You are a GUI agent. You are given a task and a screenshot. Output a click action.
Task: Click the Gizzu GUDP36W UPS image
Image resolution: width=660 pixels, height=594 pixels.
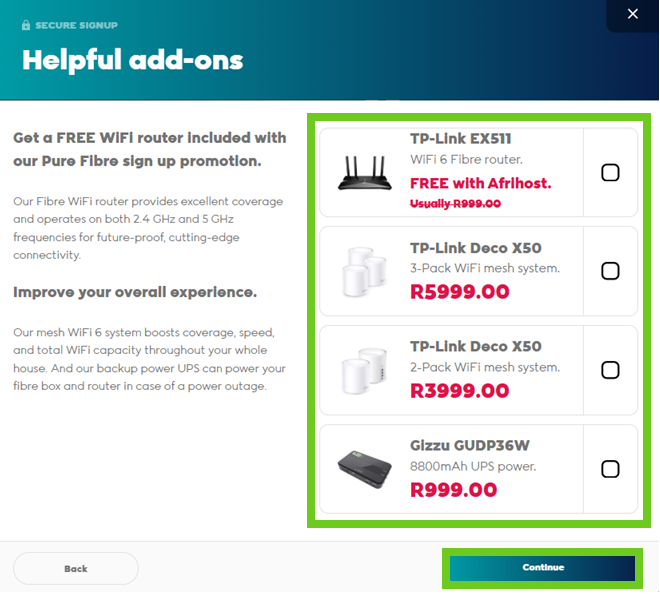point(364,469)
